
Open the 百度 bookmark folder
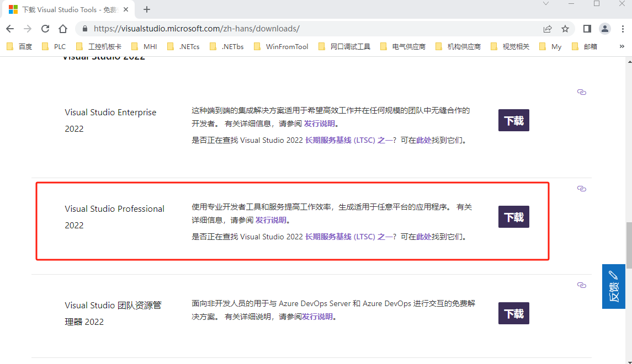[19, 47]
